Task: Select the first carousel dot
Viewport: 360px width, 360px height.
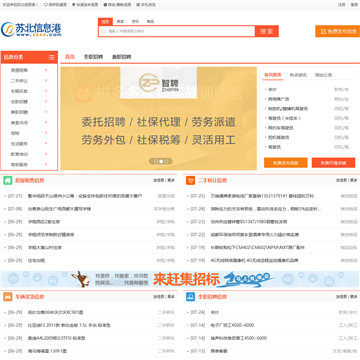Action: 156,161
